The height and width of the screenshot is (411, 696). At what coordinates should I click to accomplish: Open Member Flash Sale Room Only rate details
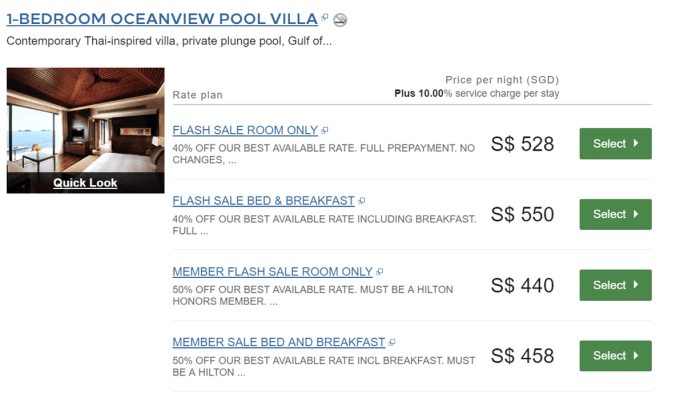click(273, 272)
